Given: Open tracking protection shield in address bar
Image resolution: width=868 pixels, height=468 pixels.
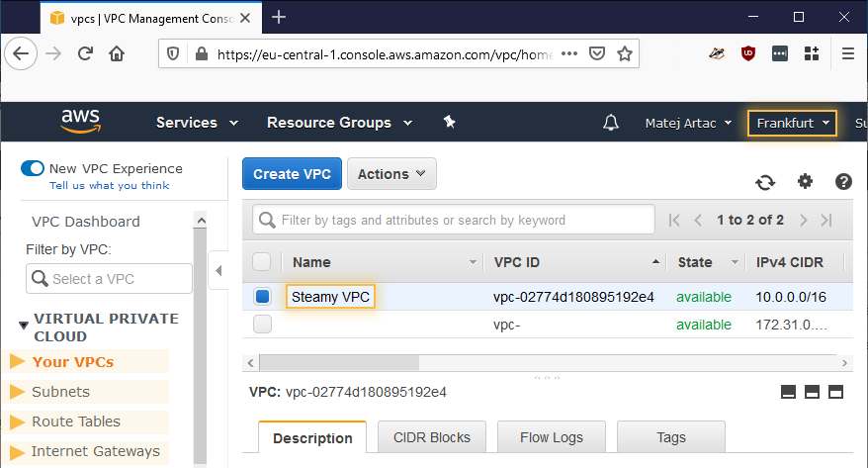Looking at the screenshot, I should (x=173, y=53).
